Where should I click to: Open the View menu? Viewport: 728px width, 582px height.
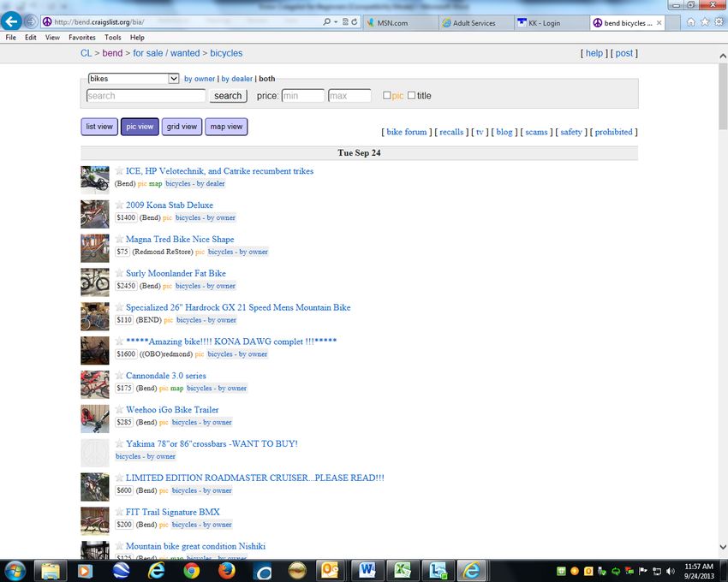coord(52,37)
